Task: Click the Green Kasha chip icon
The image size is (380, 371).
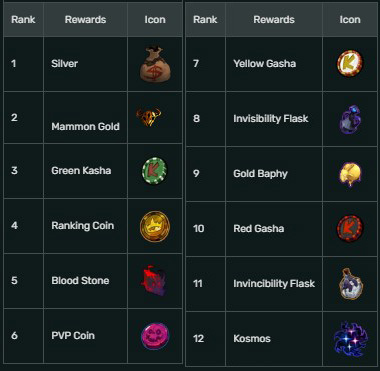Action: 154,170
